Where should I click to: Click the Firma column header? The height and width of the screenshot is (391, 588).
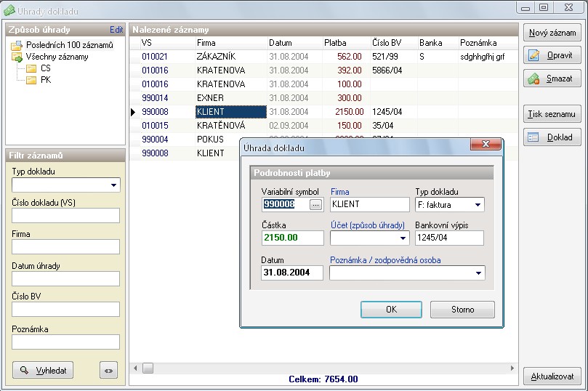pyautogui.click(x=231, y=43)
